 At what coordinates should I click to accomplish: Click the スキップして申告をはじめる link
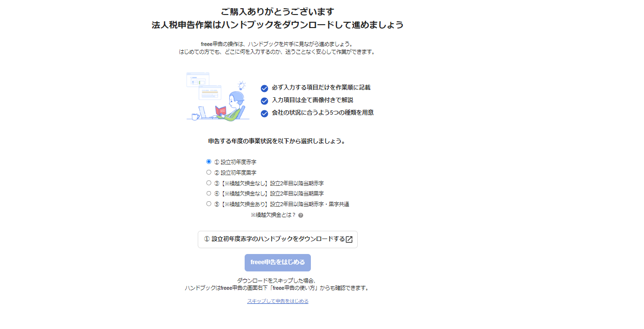(x=278, y=301)
